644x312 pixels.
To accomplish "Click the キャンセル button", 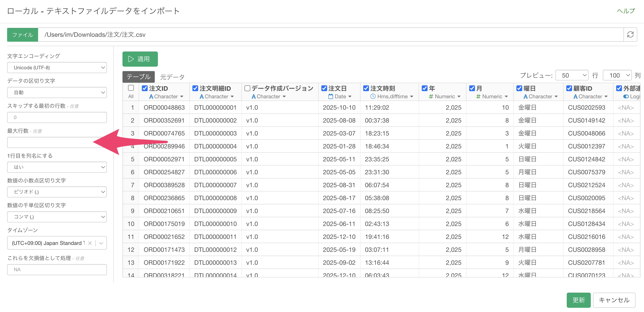I will [614, 300].
